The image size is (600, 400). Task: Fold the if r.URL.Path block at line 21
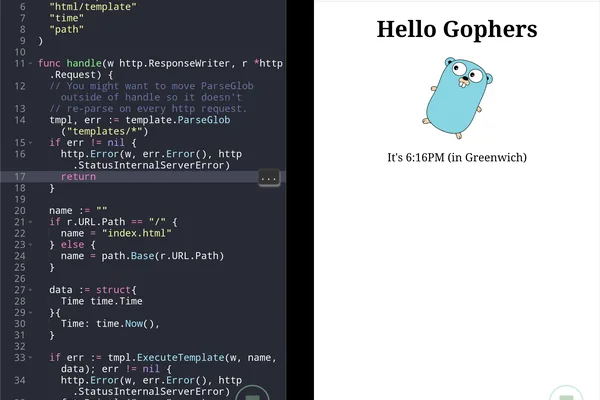(x=31, y=222)
